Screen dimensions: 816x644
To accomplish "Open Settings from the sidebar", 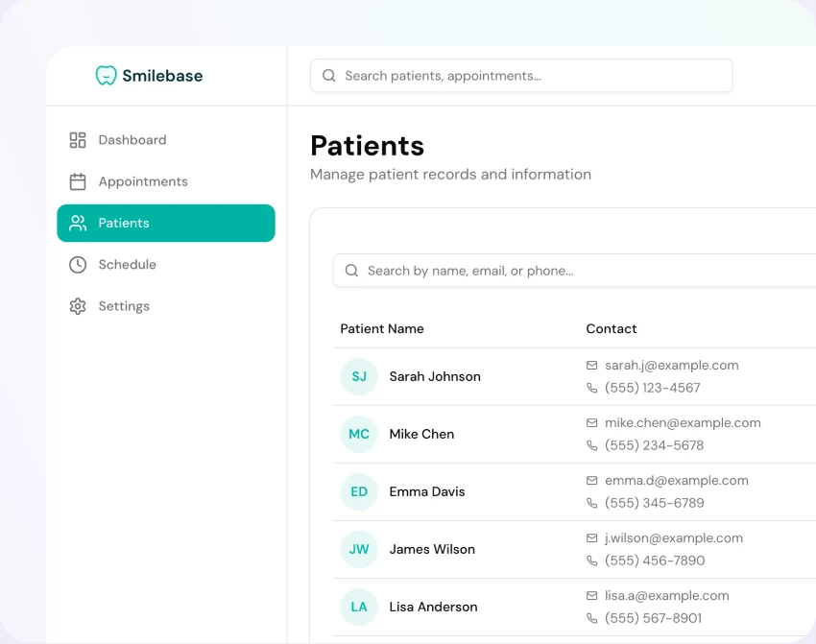I will [x=166, y=306].
